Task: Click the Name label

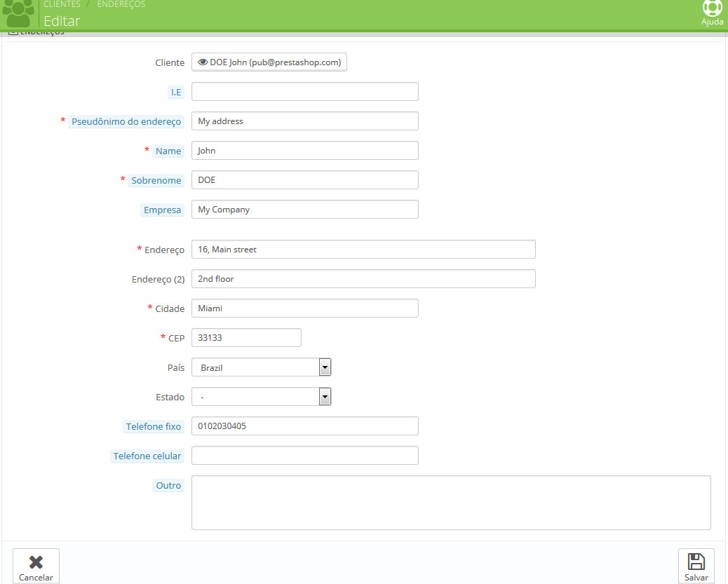Action: click(168, 151)
